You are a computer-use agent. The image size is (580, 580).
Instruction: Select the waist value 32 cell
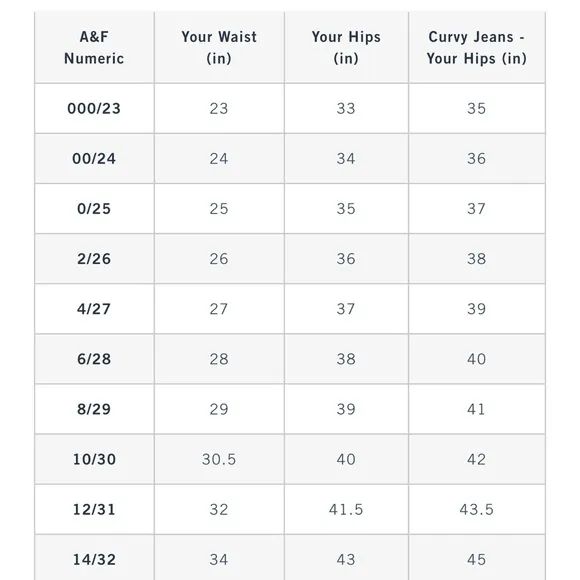pyautogui.click(x=219, y=509)
